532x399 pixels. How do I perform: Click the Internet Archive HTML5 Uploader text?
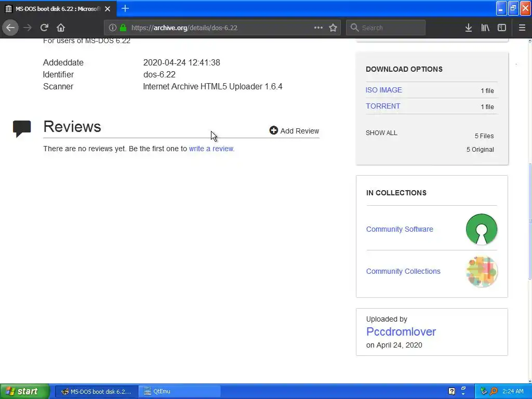tap(212, 86)
